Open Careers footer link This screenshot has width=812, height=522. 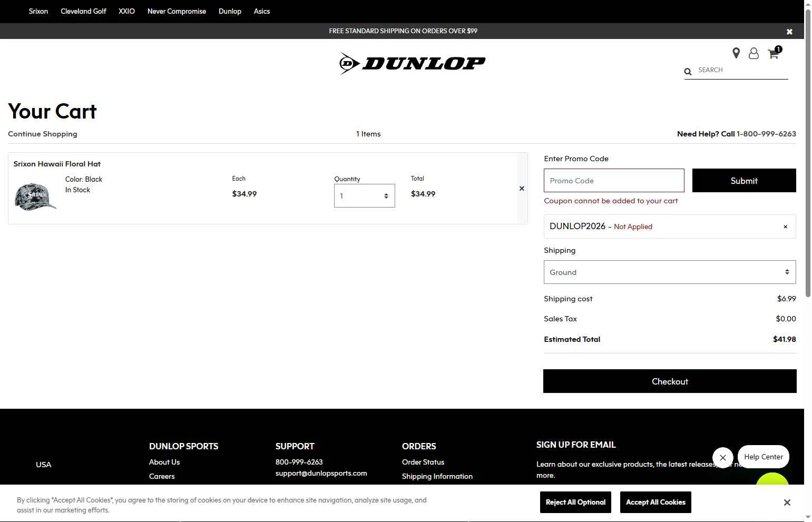(x=162, y=476)
